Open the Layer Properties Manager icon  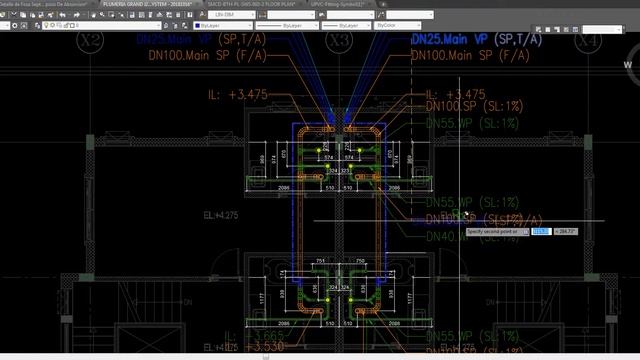[37, 25]
